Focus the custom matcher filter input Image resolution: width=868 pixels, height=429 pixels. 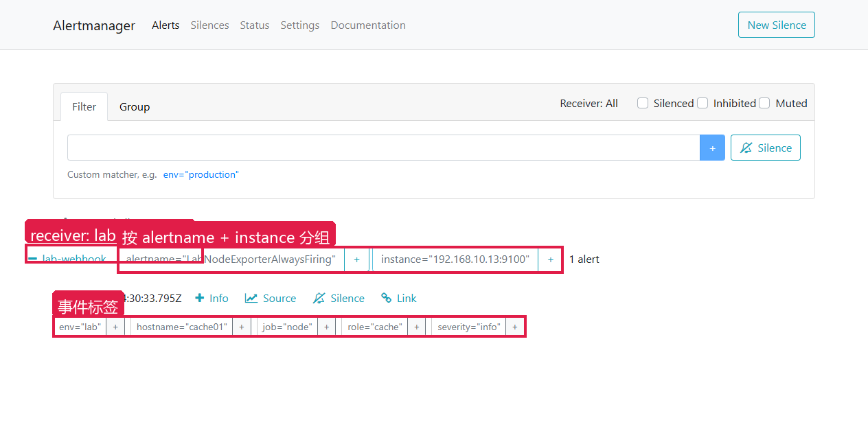[x=383, y=148]
